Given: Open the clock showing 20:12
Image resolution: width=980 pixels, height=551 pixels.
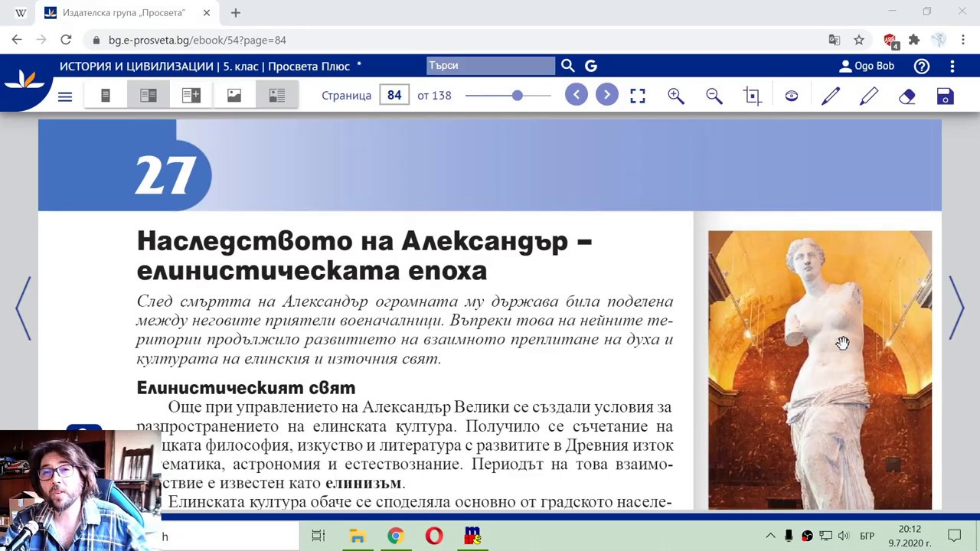Looking at the screenshot, I should [x=910, y=536].
